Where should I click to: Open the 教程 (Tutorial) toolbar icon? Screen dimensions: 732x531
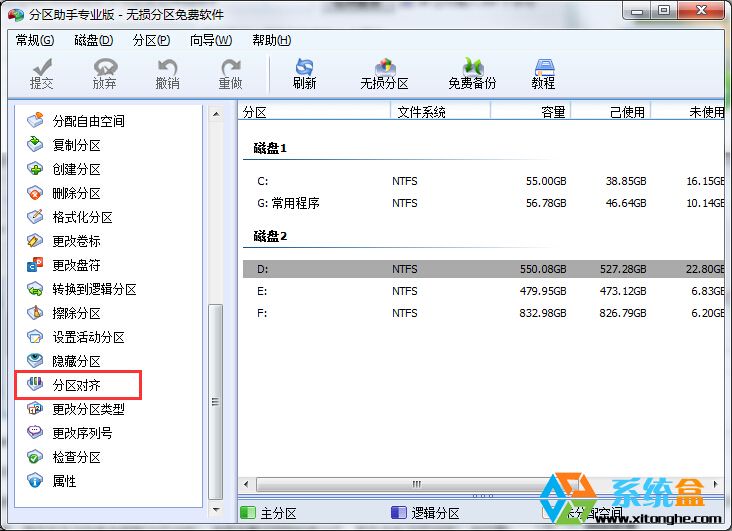point(543,73)
